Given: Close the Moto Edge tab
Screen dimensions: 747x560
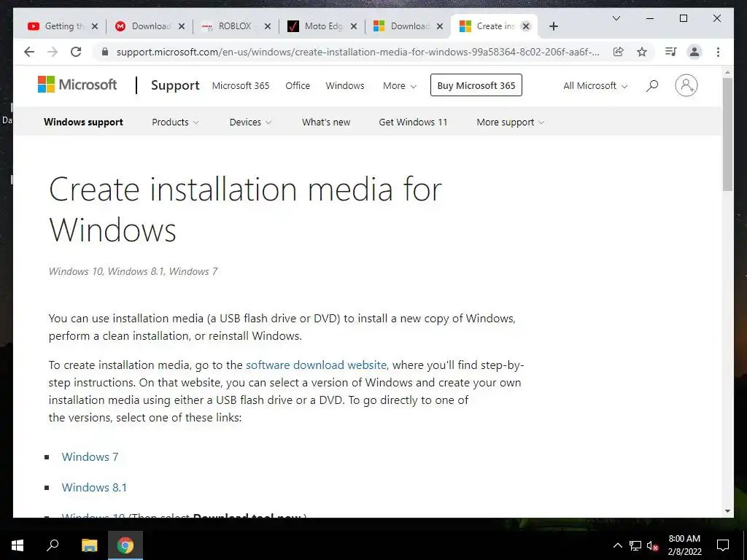Looking at the screenshot, I should tap(354, 26).
